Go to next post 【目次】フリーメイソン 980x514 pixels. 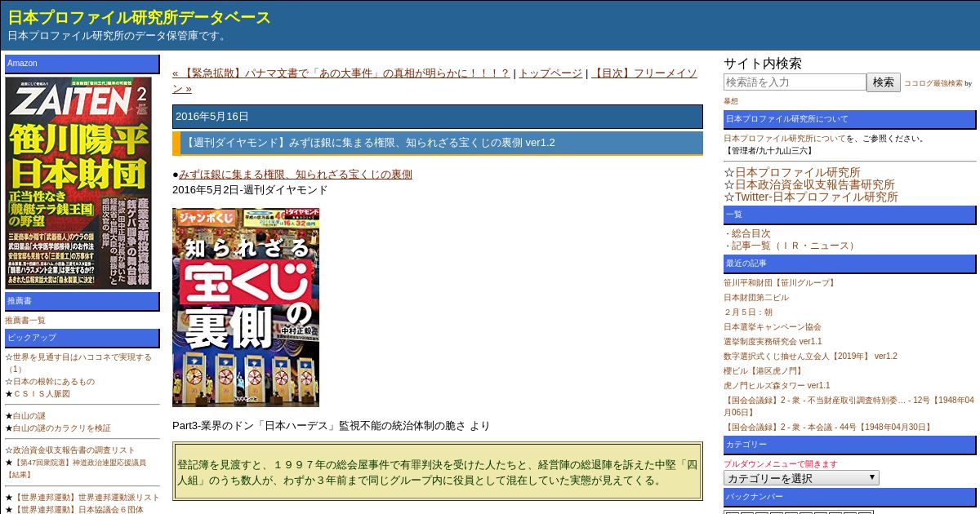[x=434, y=81]
